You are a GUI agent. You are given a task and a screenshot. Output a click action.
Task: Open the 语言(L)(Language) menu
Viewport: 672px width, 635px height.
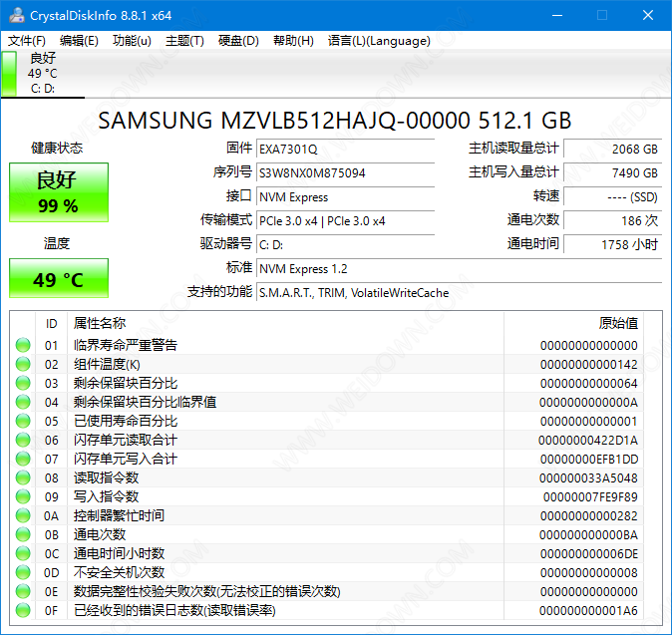point(379,41)
